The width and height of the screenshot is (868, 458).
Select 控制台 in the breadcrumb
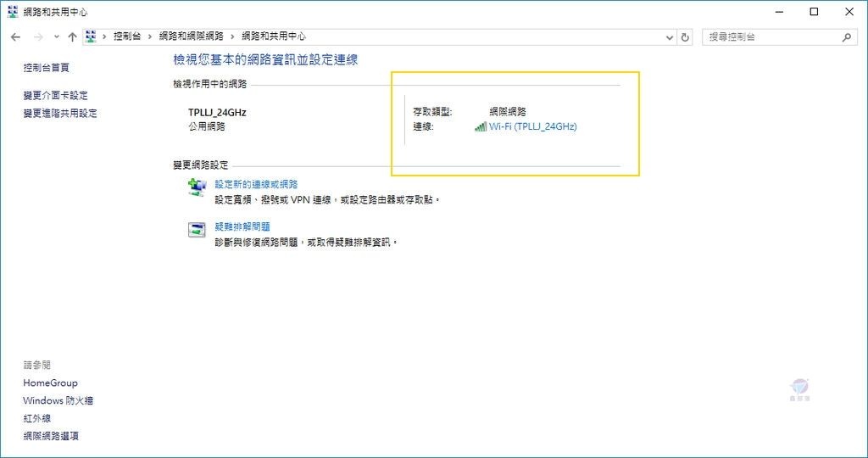[x=127, y=36]
